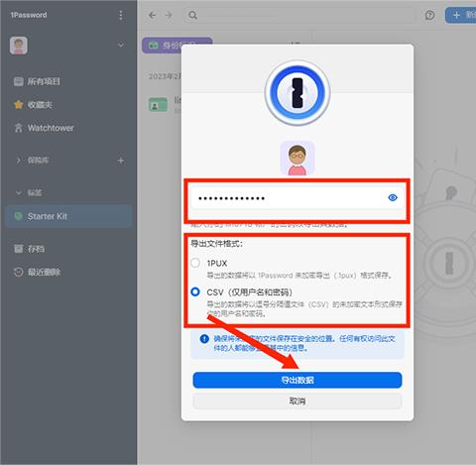Click the blue 导出数据 export button
Screen dimensions: 476x465
297,380
